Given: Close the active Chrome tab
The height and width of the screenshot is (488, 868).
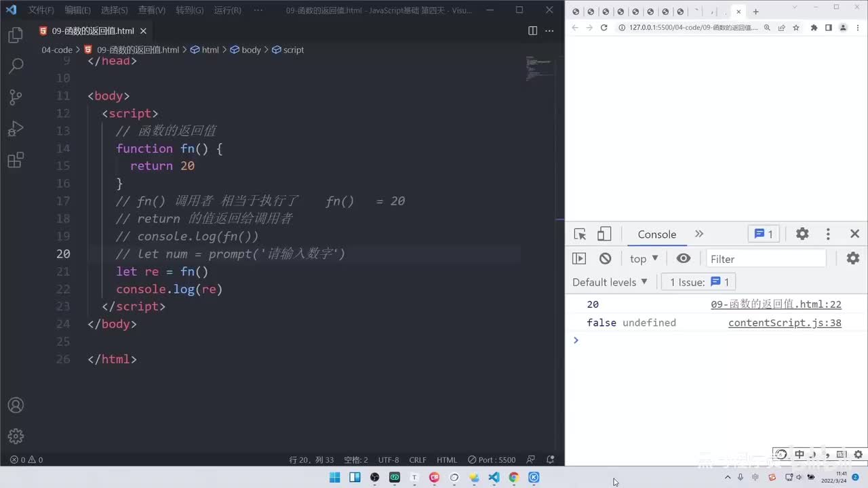Looking at the screenshot, I should (738, 12).
